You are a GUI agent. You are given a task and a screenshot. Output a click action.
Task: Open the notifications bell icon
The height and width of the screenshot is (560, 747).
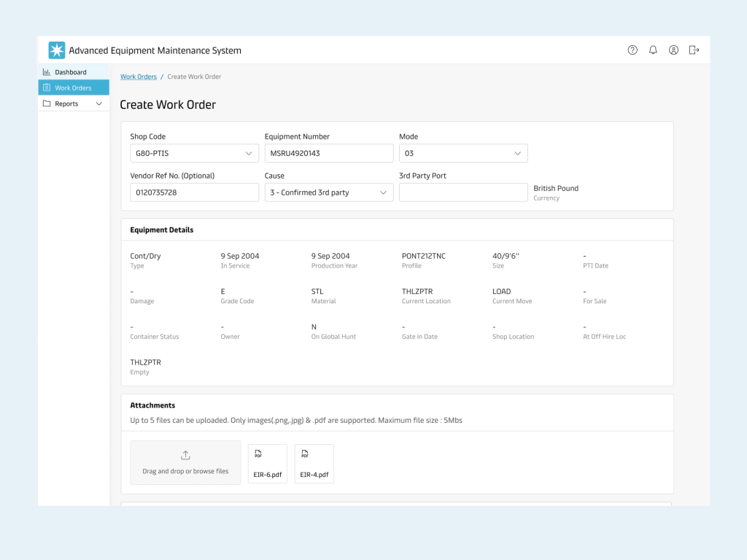653,50
